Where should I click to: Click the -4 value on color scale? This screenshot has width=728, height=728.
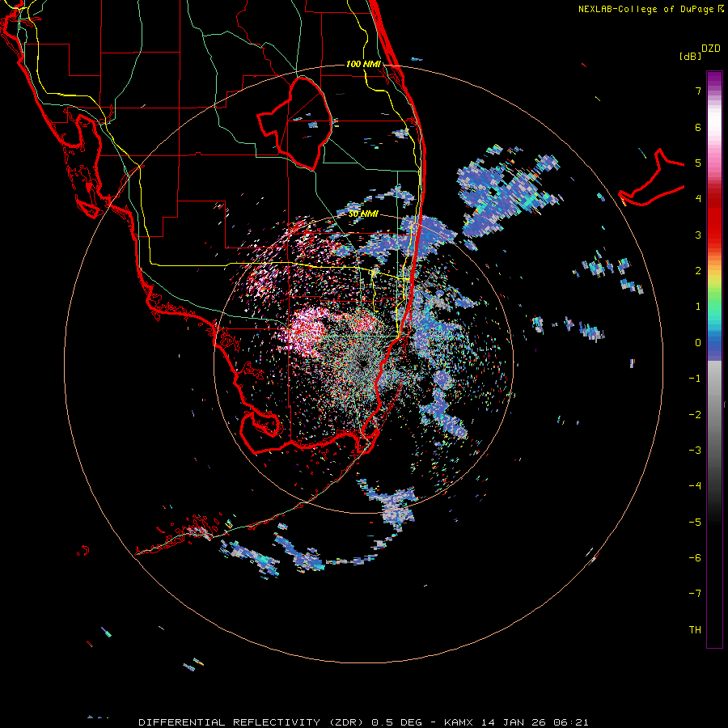point(695,486)
